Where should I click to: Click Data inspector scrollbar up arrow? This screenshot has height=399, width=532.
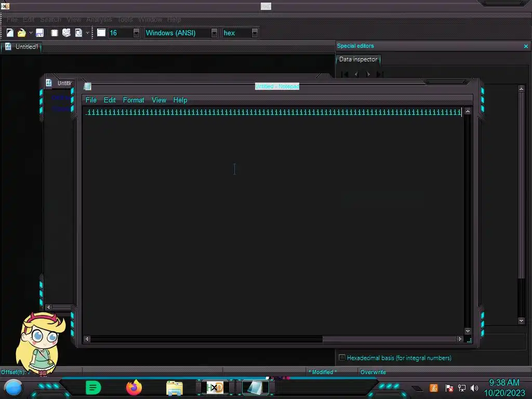click(x=522, y=89)
